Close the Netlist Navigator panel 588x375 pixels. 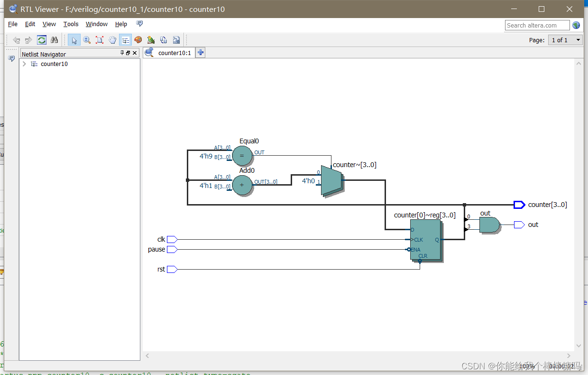click(135, 53)
